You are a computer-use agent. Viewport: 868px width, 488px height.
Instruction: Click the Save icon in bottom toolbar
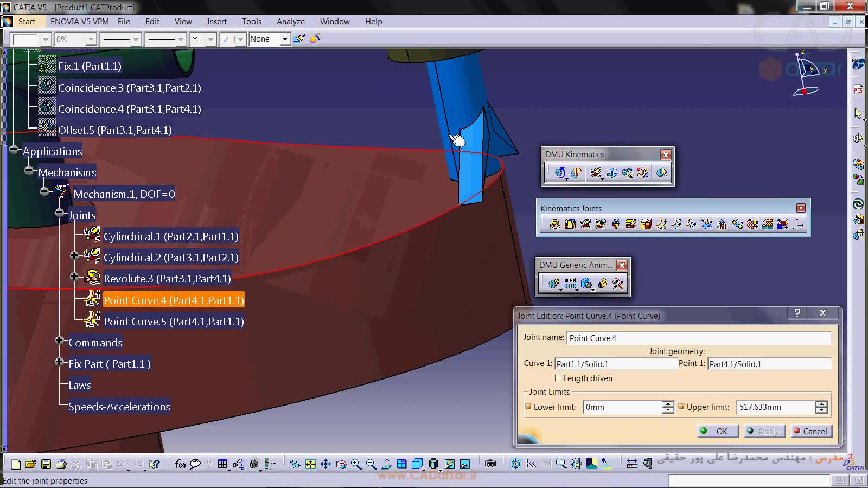point(46,464)
